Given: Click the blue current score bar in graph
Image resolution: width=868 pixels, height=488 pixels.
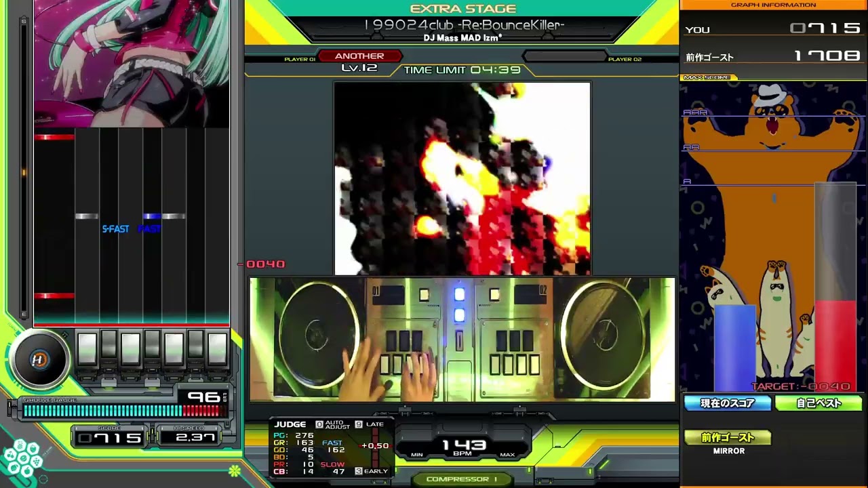Looking at the screenshot, I should [x=735, y=348].
